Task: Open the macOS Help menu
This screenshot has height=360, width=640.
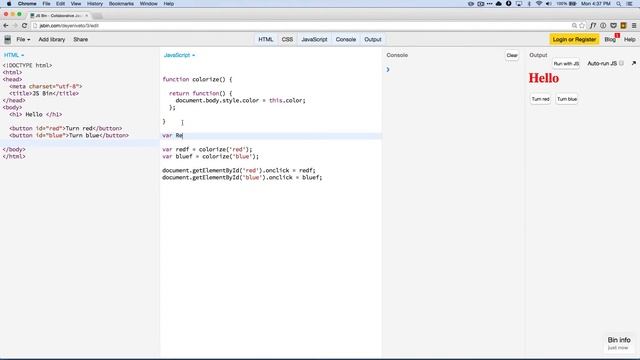Action: [x=169, y=4]
